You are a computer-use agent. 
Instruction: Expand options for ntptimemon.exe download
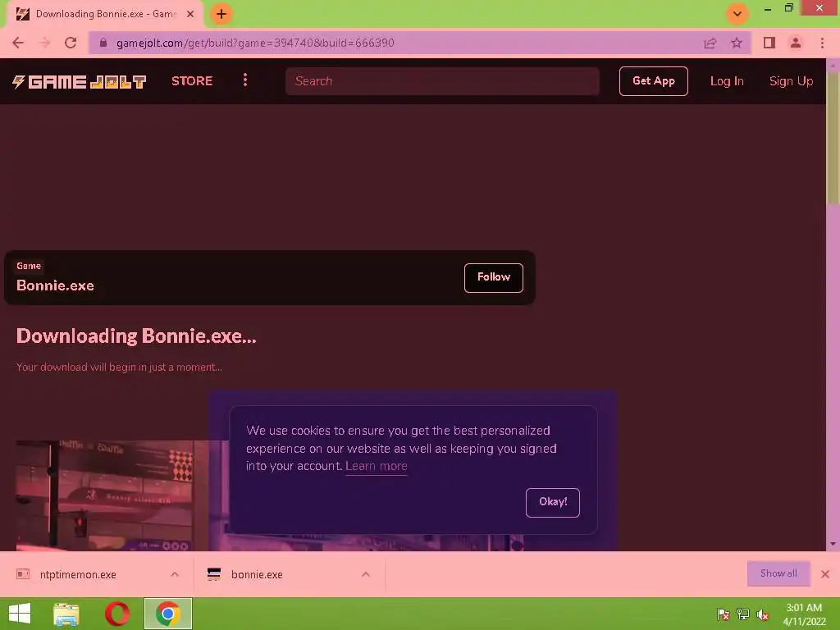(175, 574)
